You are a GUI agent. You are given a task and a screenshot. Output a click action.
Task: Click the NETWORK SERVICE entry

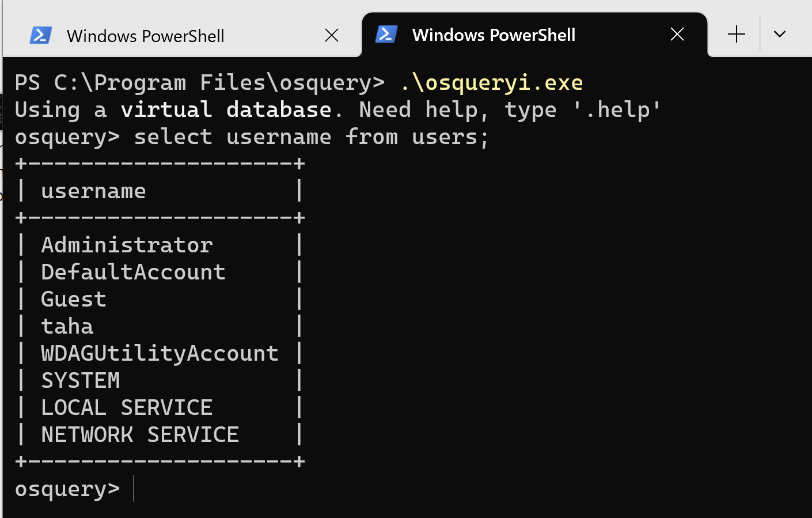140,435
